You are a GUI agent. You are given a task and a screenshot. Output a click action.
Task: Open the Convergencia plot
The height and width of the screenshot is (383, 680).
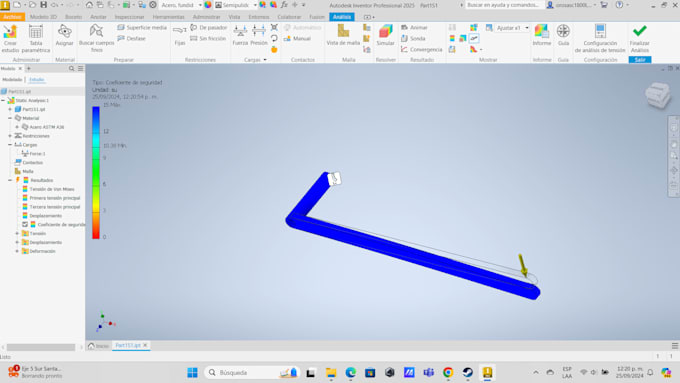point(422,49)
